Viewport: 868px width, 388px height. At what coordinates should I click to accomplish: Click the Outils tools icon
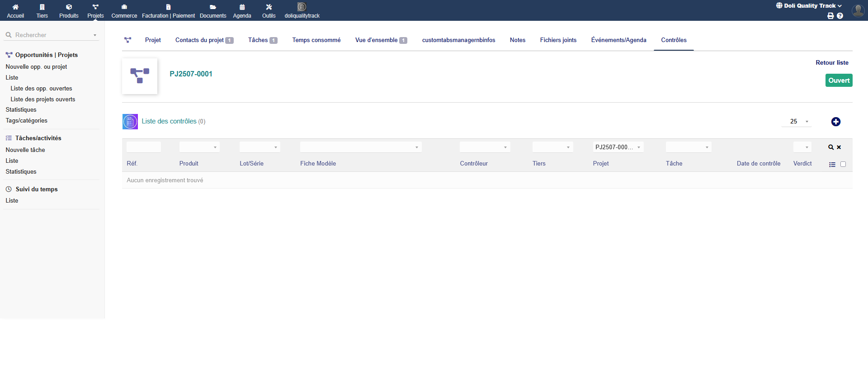[x=269, y=7]
